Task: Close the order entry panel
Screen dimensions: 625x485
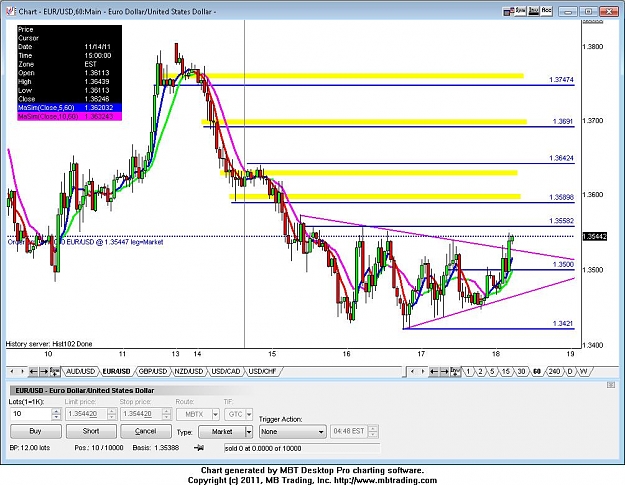Action: pos(611,385)
